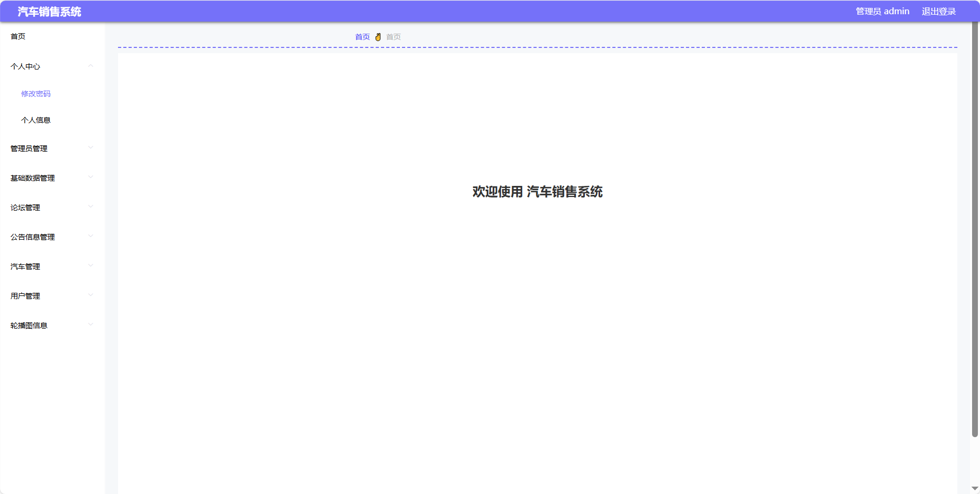This screenshot has height=494, width=980.
Task: Click the 汽车销售系统 header title
Action: click(50, 12)
